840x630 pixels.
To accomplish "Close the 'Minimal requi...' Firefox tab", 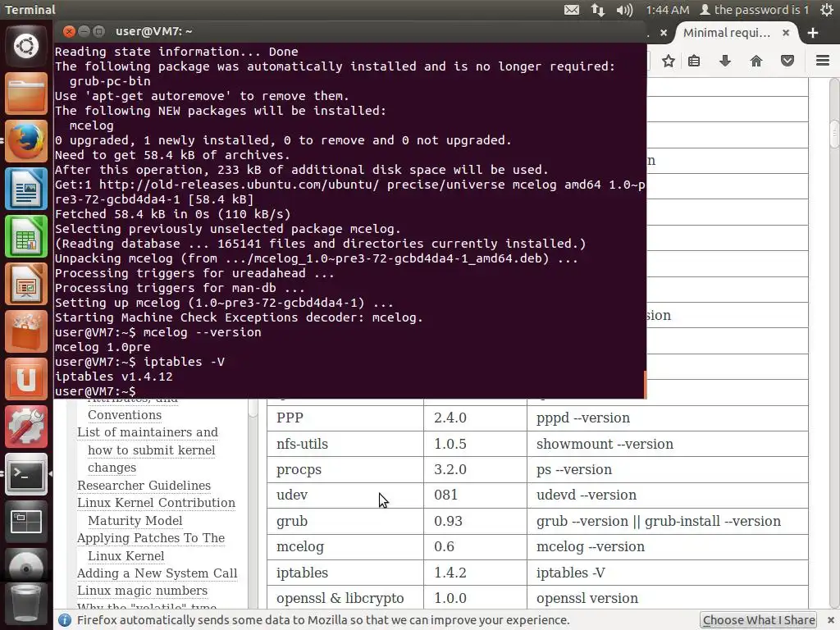I will [x=786, y=33].
